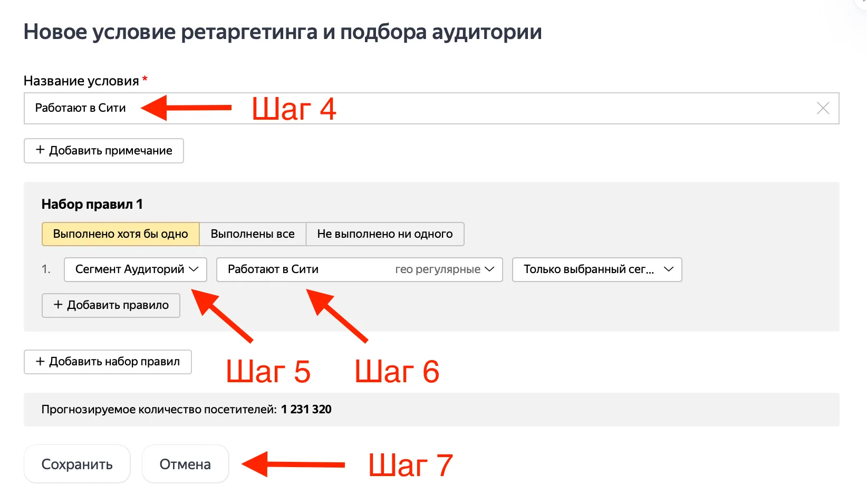Click the plus icon on Добавить набор правил

pos(39,362)
